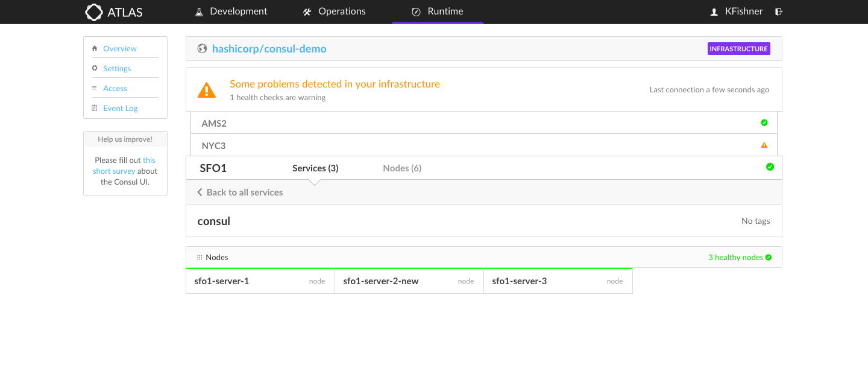Open the Development menu
The image size is (868, 391).
pos(231,11)
